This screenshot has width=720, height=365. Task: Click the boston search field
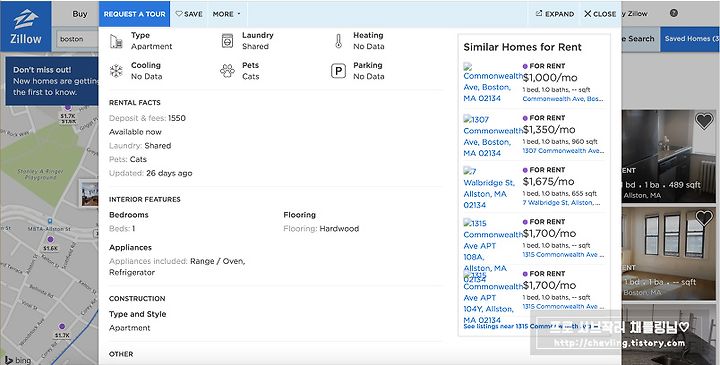coord(77,39)
